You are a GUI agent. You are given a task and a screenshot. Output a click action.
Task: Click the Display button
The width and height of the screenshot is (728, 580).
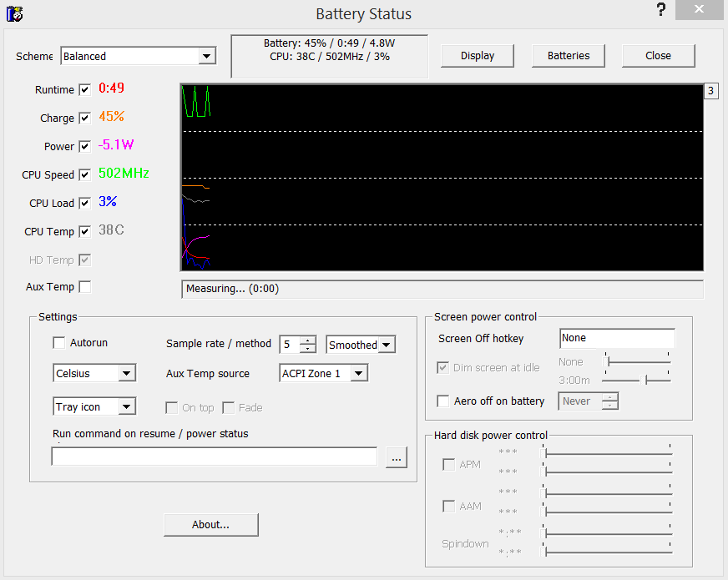click(x=478, y=56)
